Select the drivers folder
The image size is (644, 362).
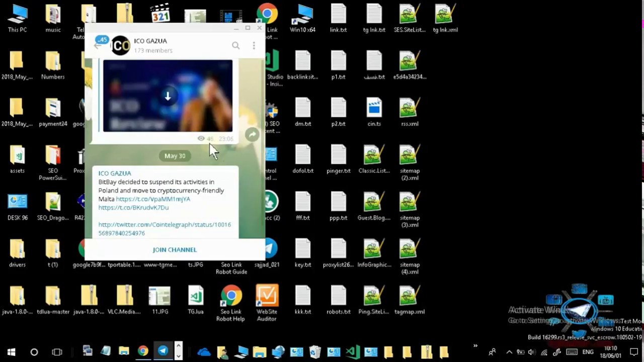[x=17, y=254]
